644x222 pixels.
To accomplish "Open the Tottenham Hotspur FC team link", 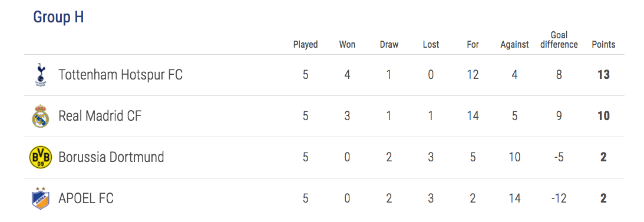I will click(120, 75).
